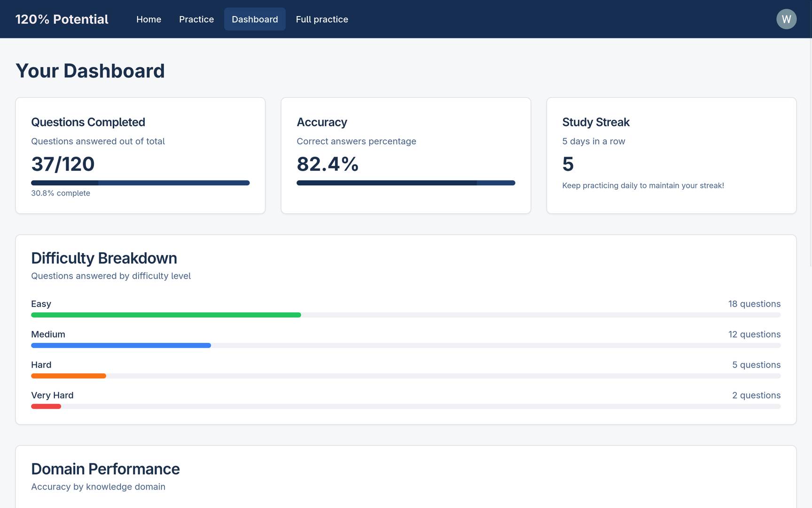812x508 pixels.
Task: Click the Questions Completed progress bar
Action: [x=140, y=183]
